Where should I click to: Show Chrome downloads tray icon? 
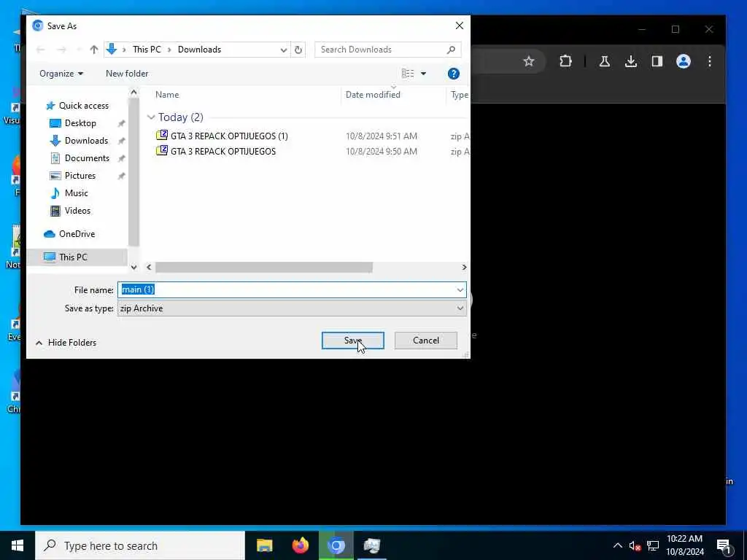coord(631,61)
